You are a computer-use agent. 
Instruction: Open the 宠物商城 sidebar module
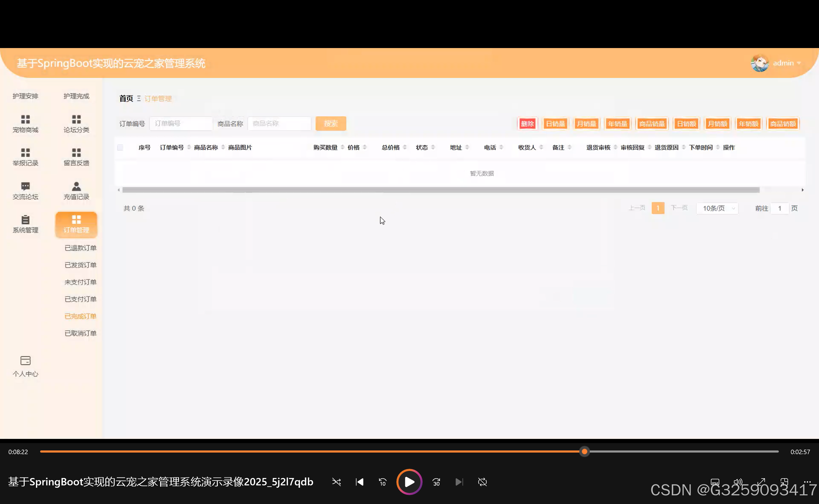(25, 124)
